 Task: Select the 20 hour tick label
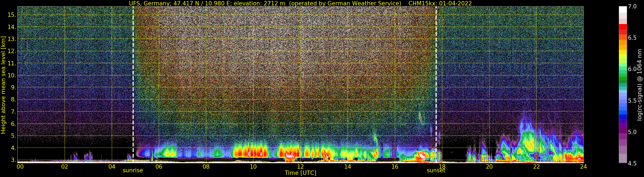point(489,167)
